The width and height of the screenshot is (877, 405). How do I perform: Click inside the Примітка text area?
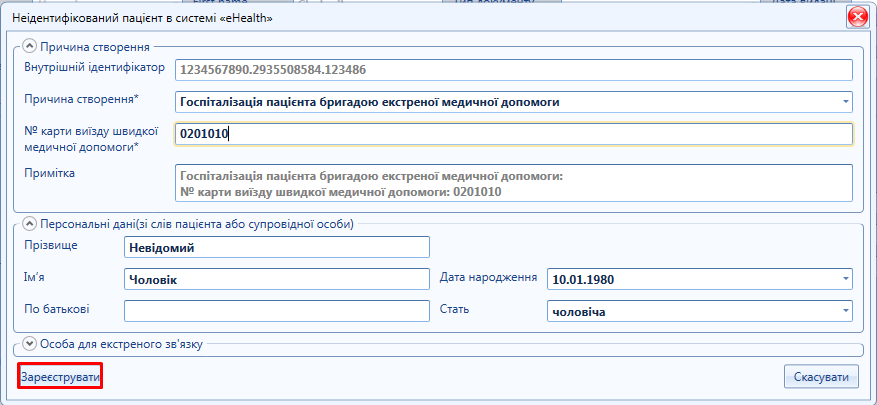coord(513,183)
